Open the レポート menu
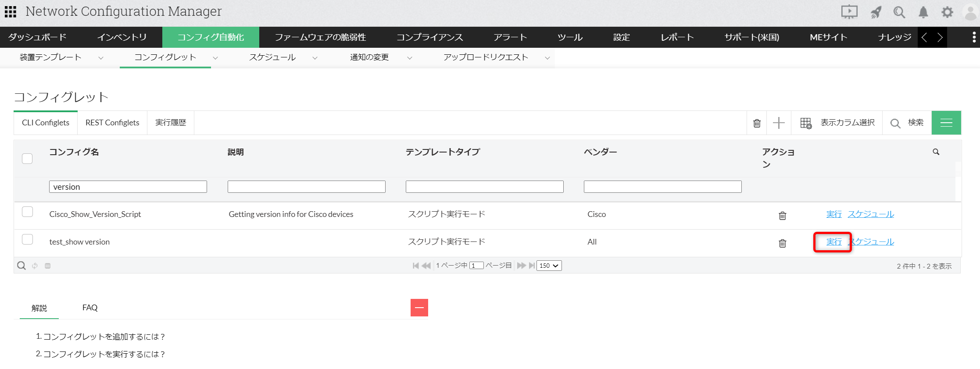 tap(677, 37)
